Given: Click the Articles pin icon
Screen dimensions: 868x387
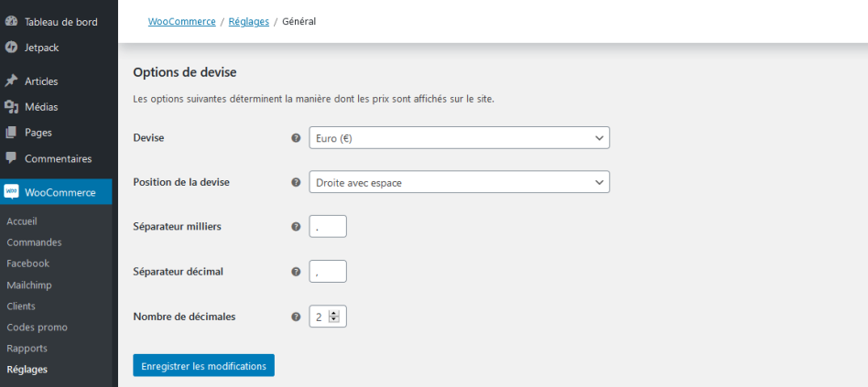Looking at the screenshot, I should pyautogui.click(x=11, y=81).
